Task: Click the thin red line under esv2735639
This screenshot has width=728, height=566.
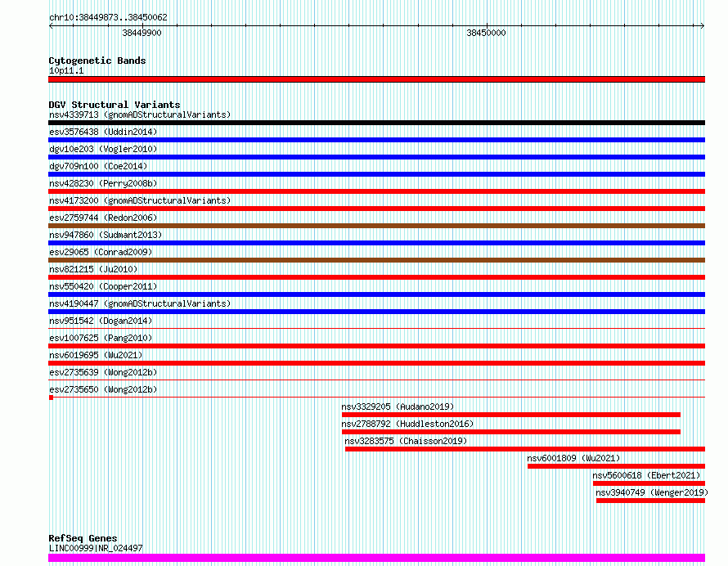Action: tap(376, 380)
